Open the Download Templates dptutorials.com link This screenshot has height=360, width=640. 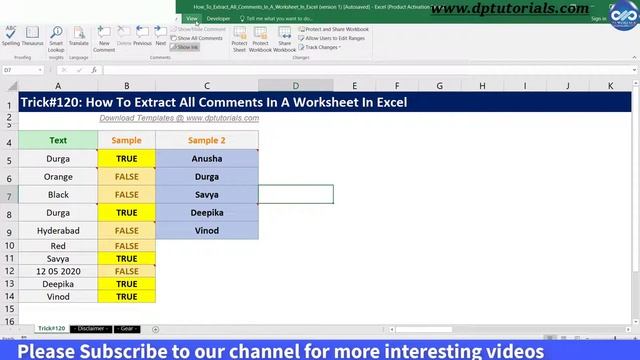[179, 118]
